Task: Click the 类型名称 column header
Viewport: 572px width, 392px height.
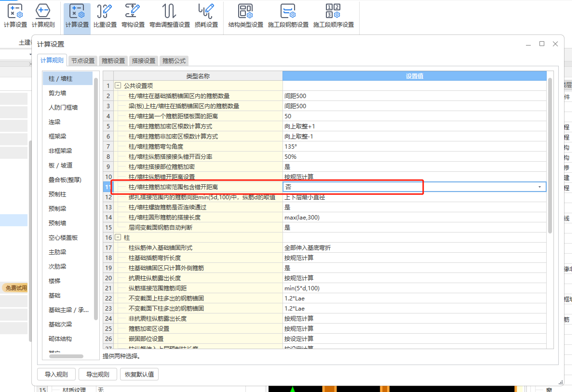Action: (198, 76)
